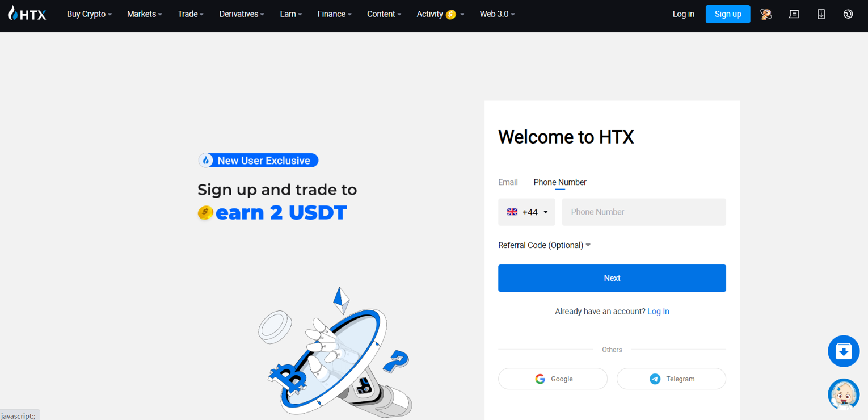
Task: Continue with Telegram button
Action: [x=671, y=379]
